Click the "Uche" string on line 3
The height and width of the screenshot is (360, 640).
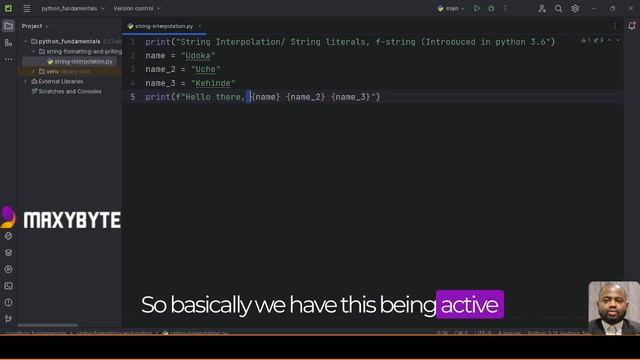coord(205,69)
